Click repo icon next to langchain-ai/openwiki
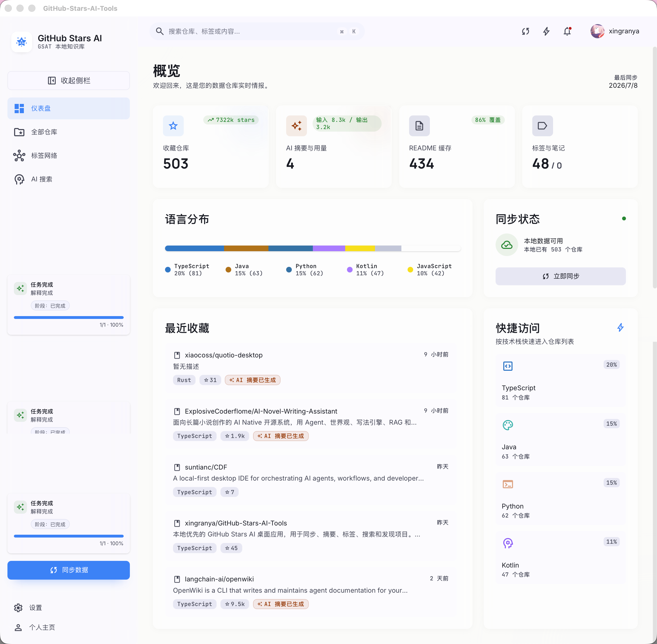Image resolution: width=657 pixels, height=644 pixels. [177, 579]
